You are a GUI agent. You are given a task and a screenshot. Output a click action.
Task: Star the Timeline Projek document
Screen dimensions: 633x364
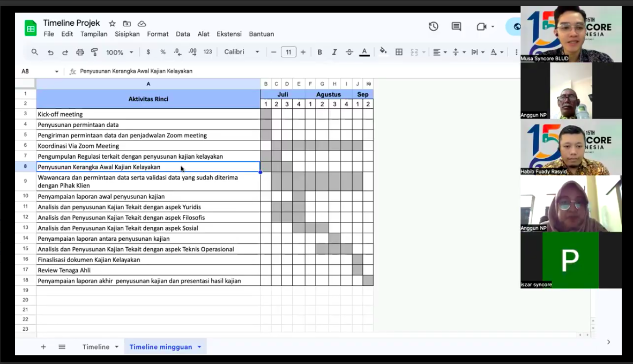click(x=112, y=24)
